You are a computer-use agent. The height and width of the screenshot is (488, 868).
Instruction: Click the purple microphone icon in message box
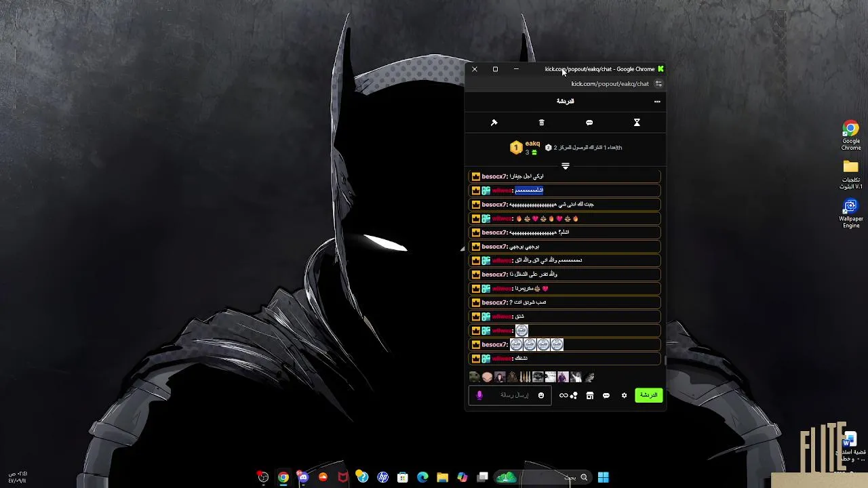pos(479,395)
